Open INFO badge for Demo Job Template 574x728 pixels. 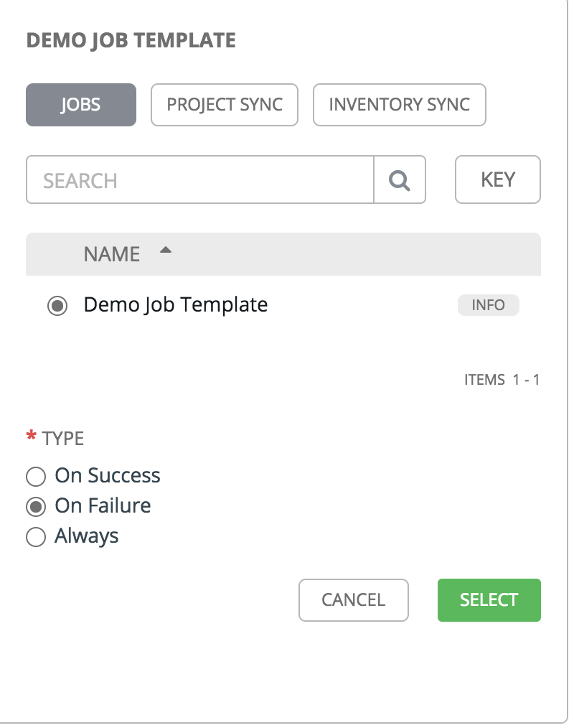coord(488,305)
